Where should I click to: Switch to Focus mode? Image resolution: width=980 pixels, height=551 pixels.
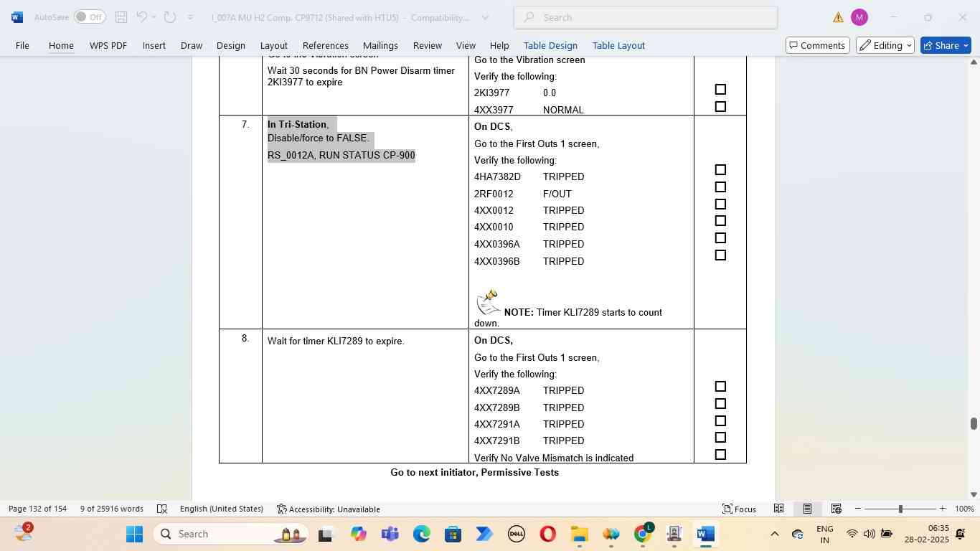click(739, 509)
